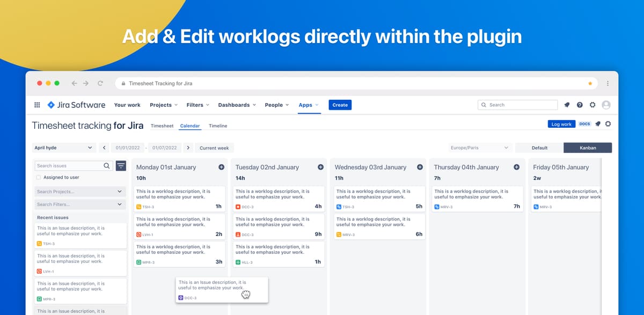Click the LVH-1 issue type icon on Monday
The image size is (644, 315).
click(x=139, y=235)
